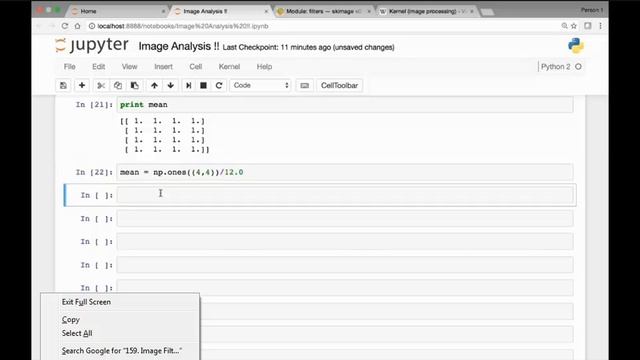Click the Python 2 kernel label
640x360 pixels.
pyautogui.click(x=556, y=67)
